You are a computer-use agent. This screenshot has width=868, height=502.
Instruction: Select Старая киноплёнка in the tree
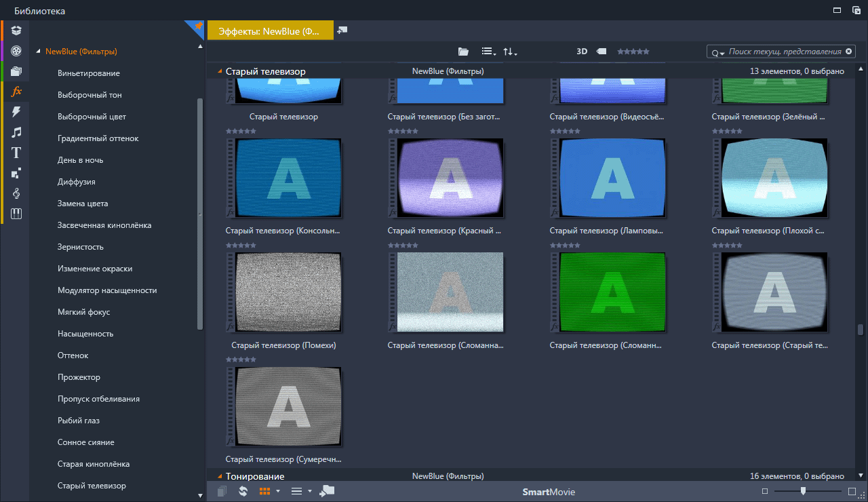point(94,464)
